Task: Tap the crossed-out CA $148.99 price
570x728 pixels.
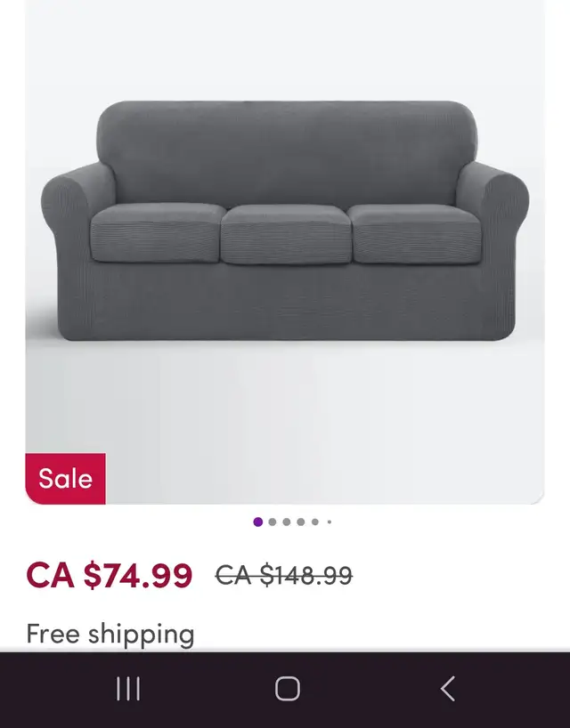Action: pyautogui.click(x=284, y=575)
